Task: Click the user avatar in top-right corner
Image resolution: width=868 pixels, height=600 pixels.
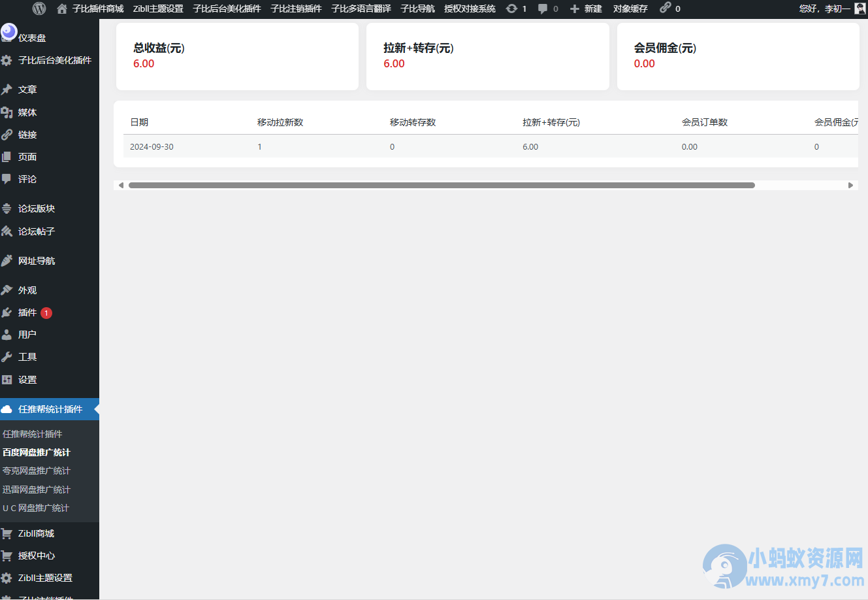Action: (x=860, y=8)
